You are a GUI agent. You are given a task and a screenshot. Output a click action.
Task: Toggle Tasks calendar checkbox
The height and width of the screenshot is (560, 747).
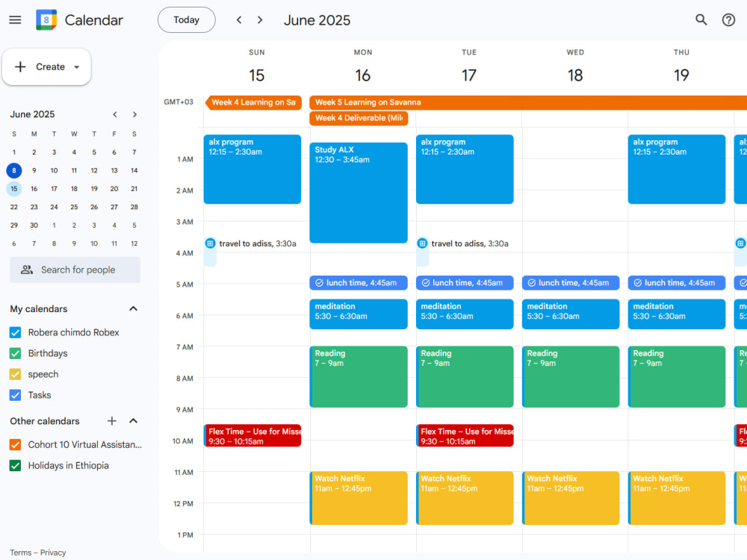coord(15,395)
